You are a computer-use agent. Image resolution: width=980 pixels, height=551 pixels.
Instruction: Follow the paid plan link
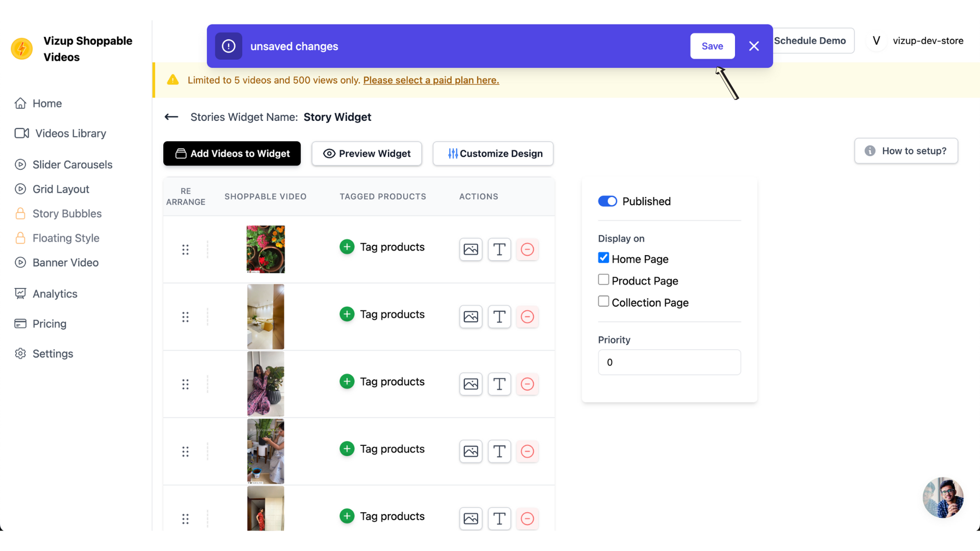pos(431,80)
